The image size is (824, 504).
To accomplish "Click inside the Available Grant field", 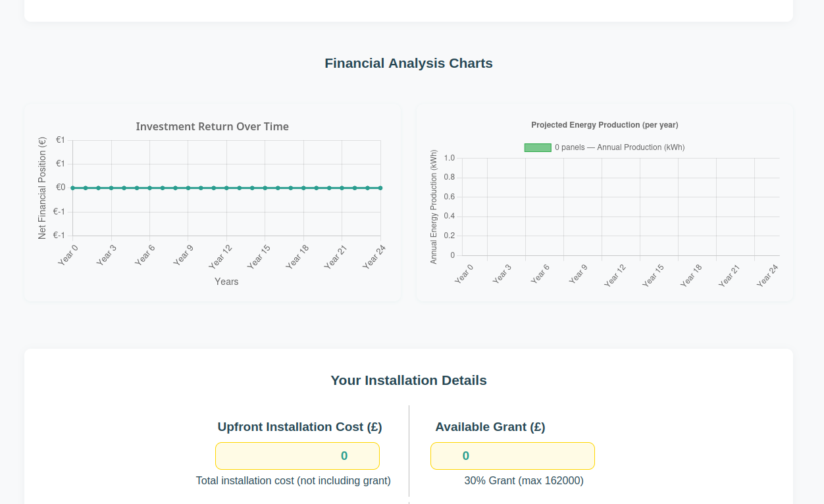I will pyautogui.click(x=512, y=455).
